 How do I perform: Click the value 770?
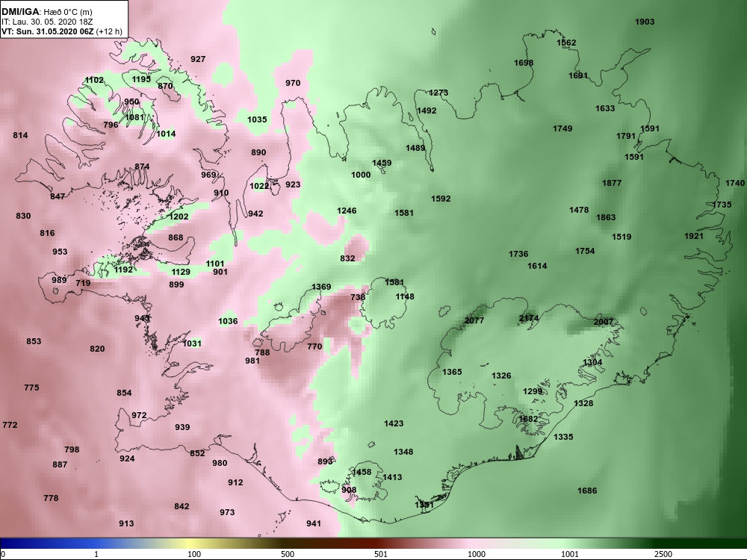[x=315, y=346]
